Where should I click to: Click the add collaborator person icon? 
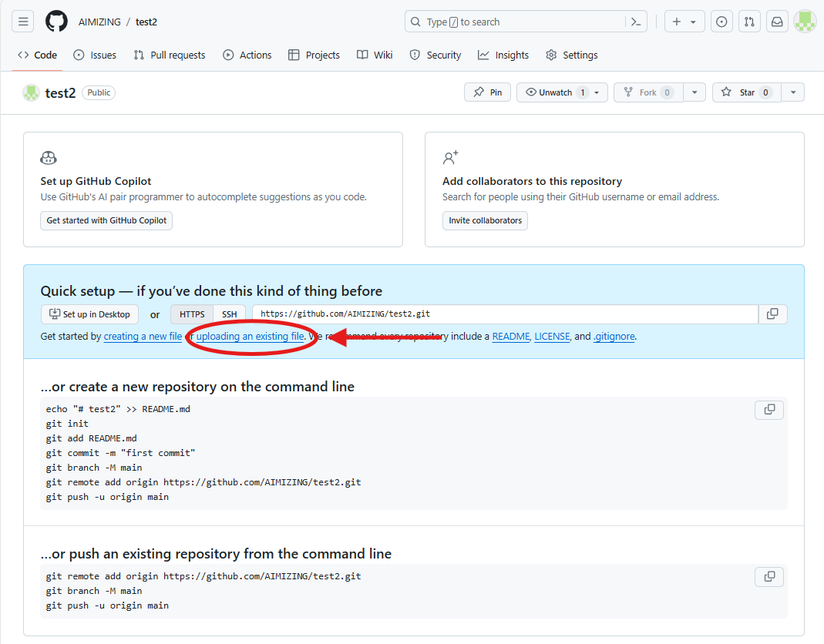click(x=450, y=158)
